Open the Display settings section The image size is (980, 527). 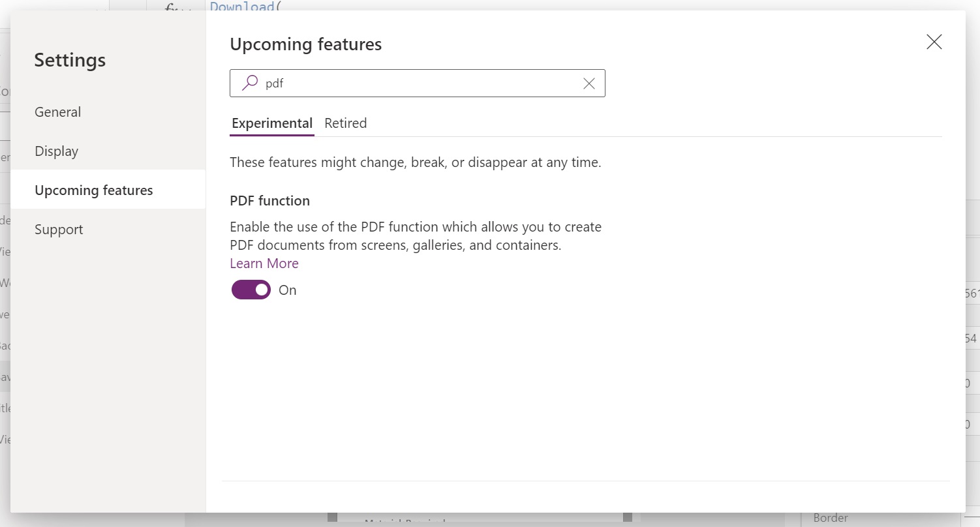pos(56,151)
